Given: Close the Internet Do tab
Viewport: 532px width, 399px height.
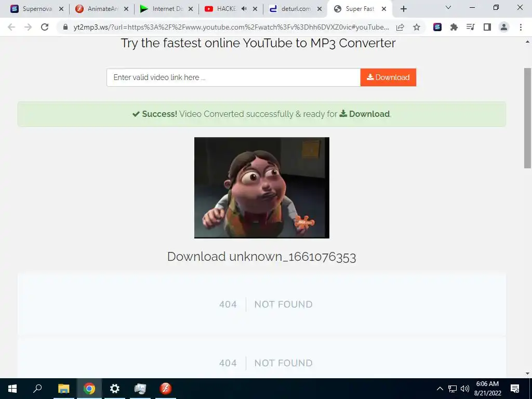Looking at the screenshot, I should tap(191, 9).
